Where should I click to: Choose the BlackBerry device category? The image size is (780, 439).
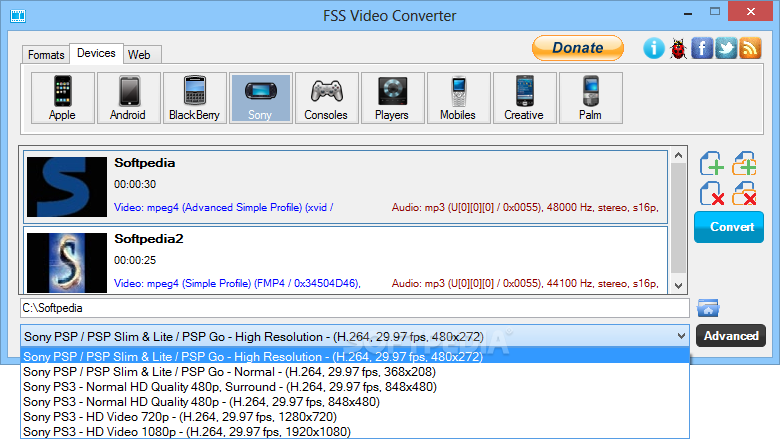(195, 98)
